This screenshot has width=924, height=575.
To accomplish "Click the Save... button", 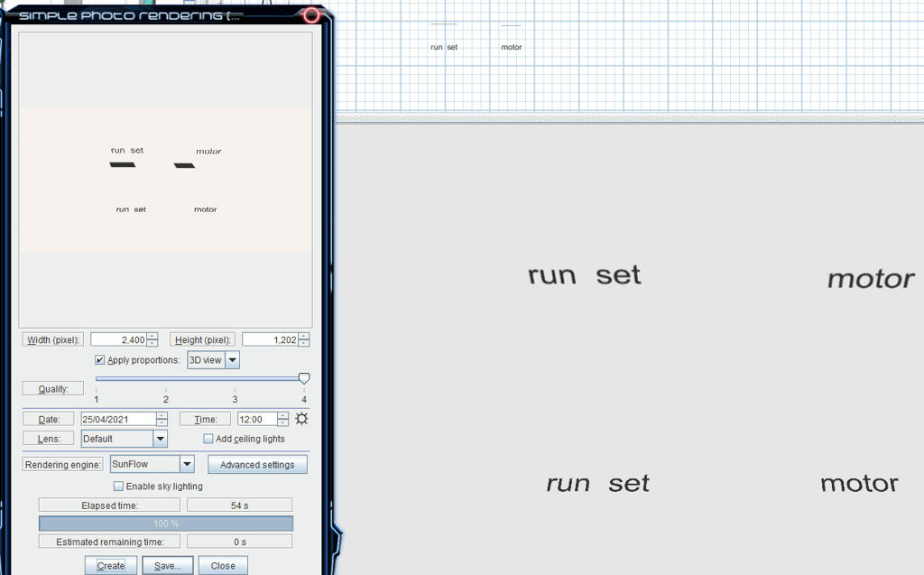I will (x=167, y=566).
